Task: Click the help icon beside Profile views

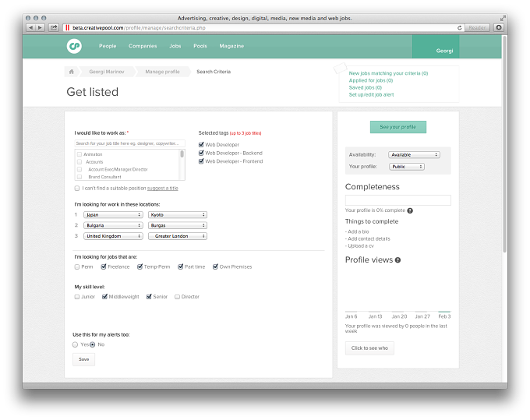Action: (397, 260)
